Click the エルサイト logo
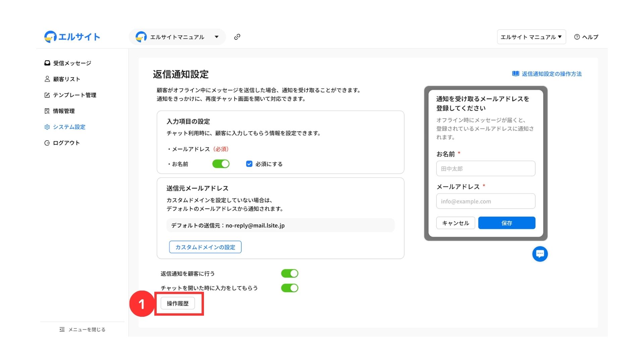The height and width of the screenshot is (362, 644). pyautogui.click(x=72, y=37)
